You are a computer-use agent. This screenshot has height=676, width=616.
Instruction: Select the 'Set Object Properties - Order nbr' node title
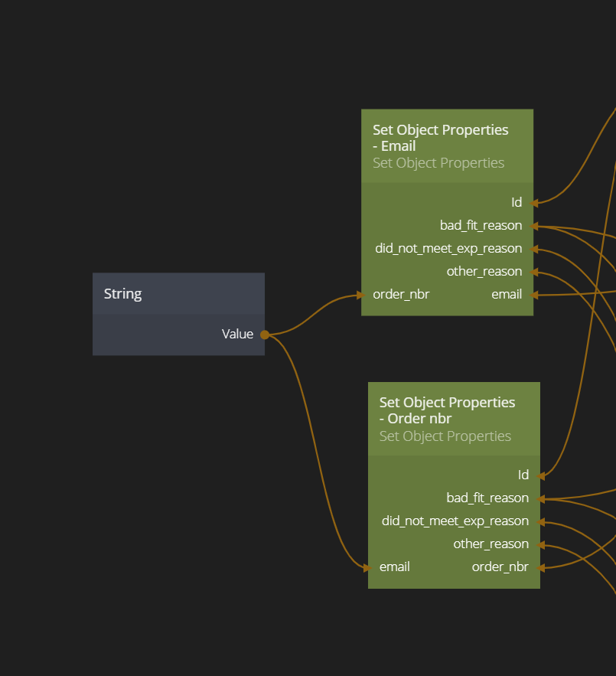(x=448, y=410)
